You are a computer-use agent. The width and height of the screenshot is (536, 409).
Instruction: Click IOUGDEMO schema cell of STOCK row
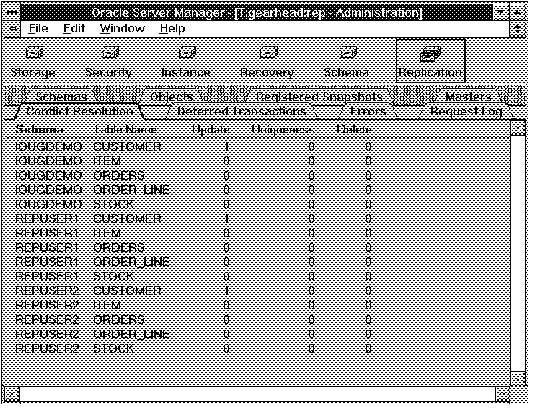(49, 204)
